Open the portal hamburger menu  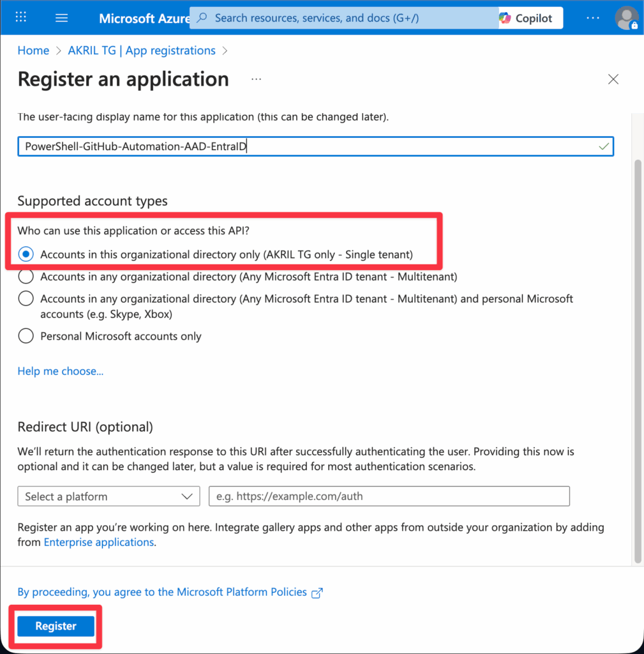point(61,17)
